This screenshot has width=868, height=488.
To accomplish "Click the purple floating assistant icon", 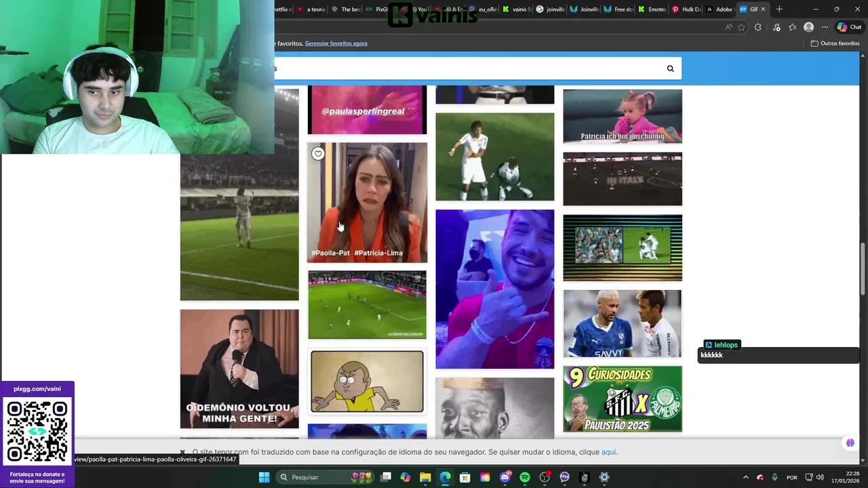I will tap(850, 443).
